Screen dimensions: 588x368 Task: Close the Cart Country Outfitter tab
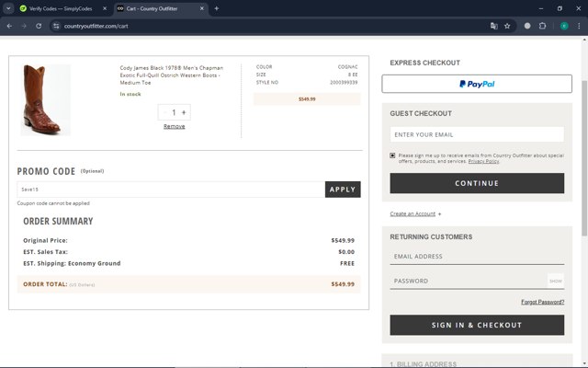click(202, 8)
